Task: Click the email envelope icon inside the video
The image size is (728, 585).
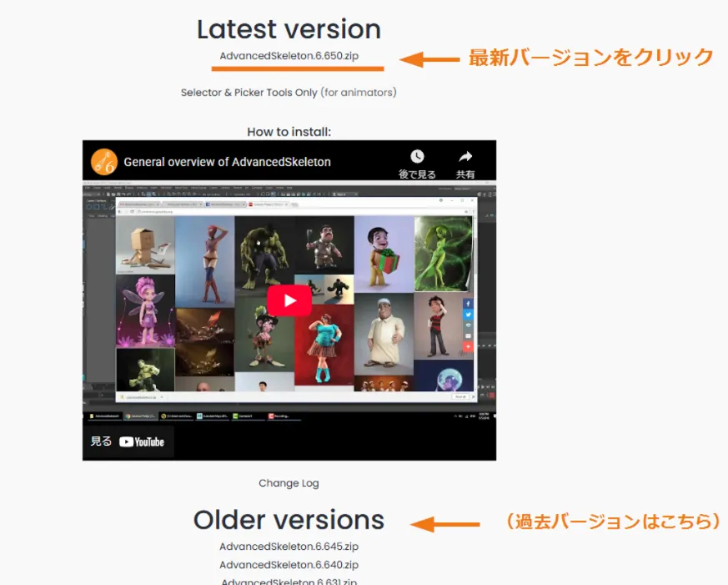Action: [468, 335]
